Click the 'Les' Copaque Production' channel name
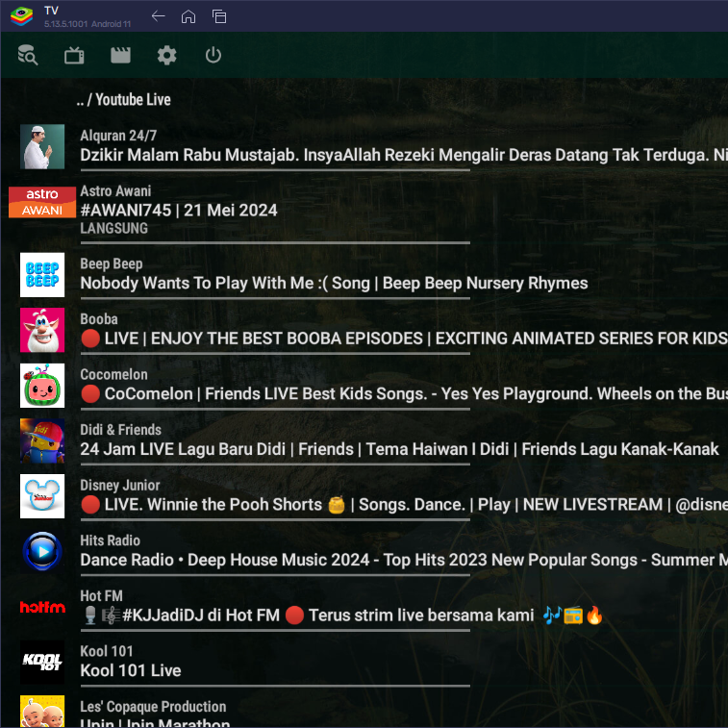728x728 pixels. tap(153, 706)
